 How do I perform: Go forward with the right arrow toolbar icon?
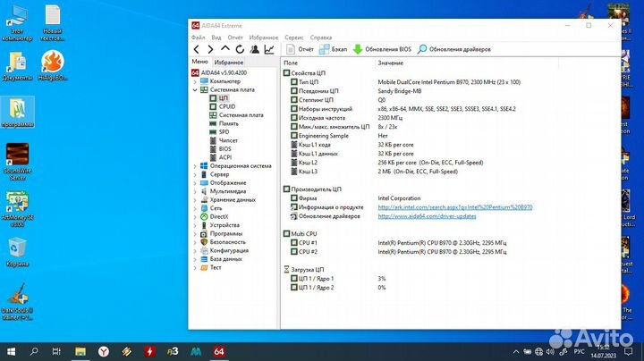211,49
